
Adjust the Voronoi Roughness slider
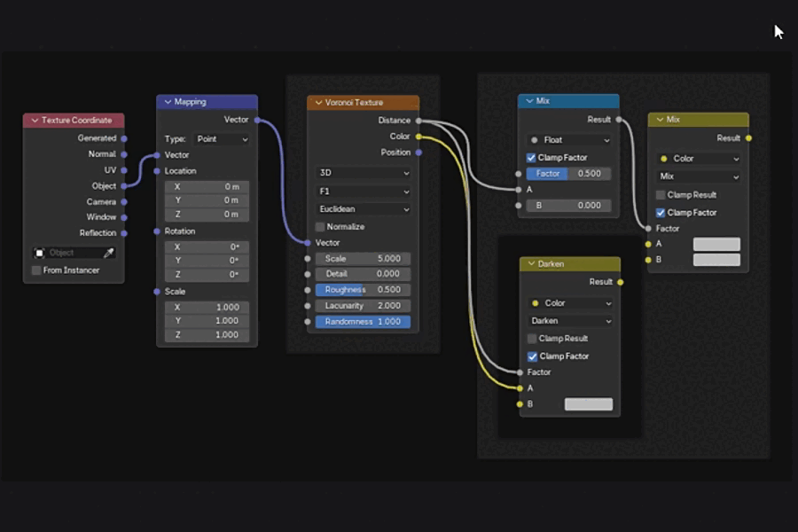363,290
